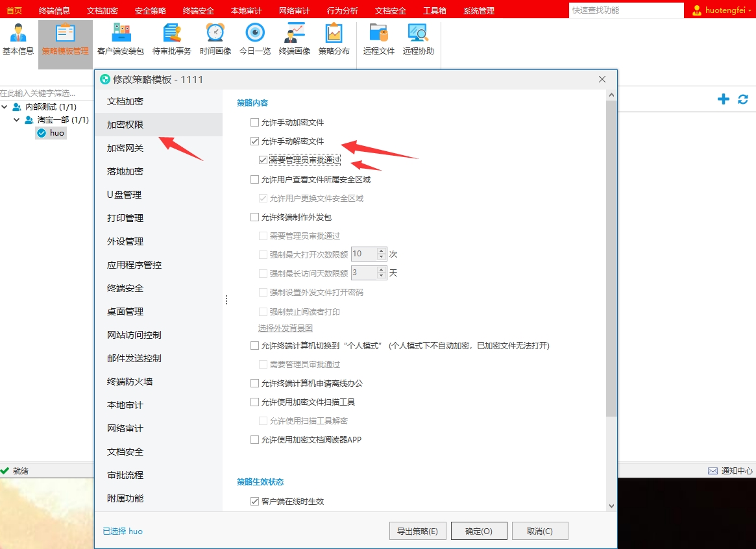Collapse the 淘宝一部 tree node
The width and height of the screenshot is (756, 549).
17,119
